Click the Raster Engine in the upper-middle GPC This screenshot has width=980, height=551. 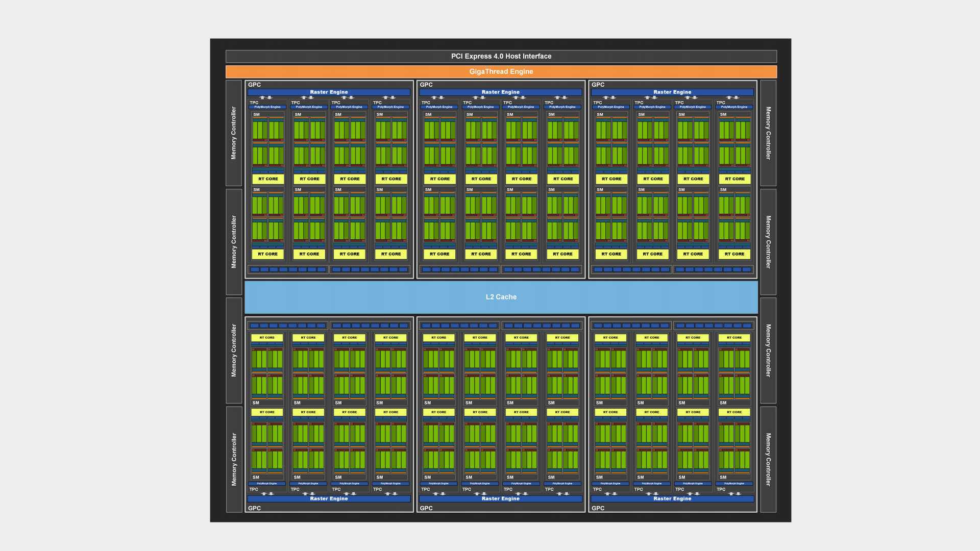[x=500, y=92]
